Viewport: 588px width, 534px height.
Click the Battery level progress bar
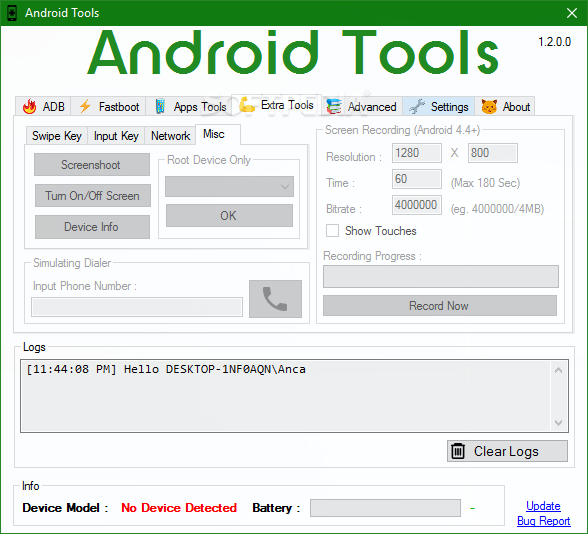click(385, 508)
